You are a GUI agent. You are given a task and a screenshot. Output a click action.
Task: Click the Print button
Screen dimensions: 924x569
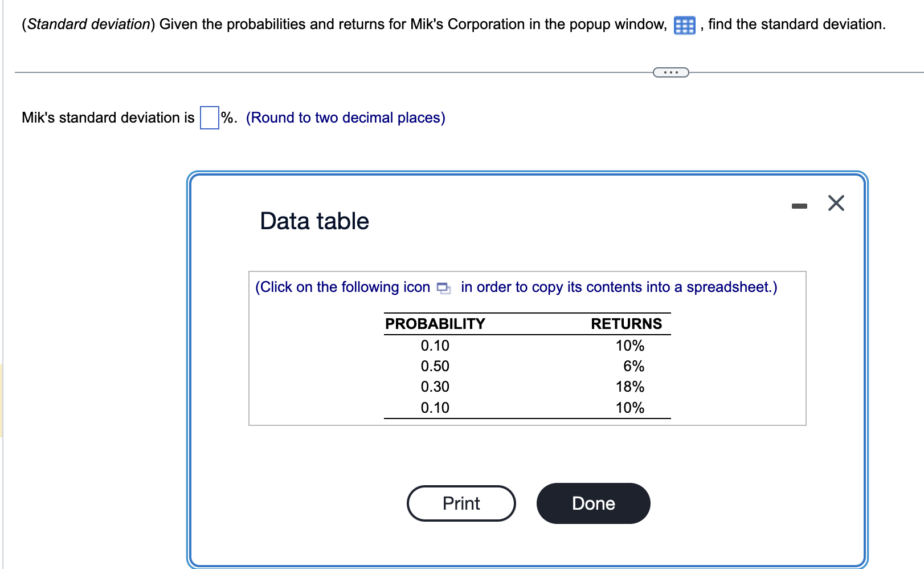coord(461,503)
